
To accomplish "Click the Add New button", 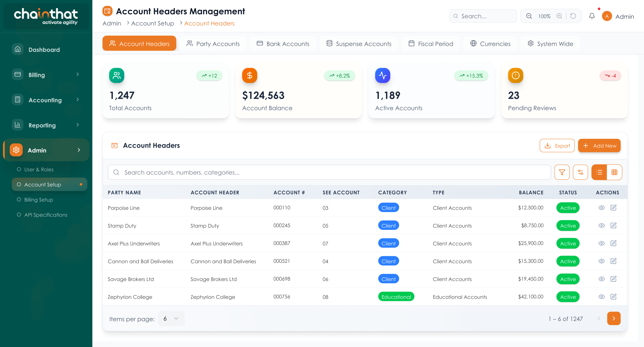I will [599, 146].
